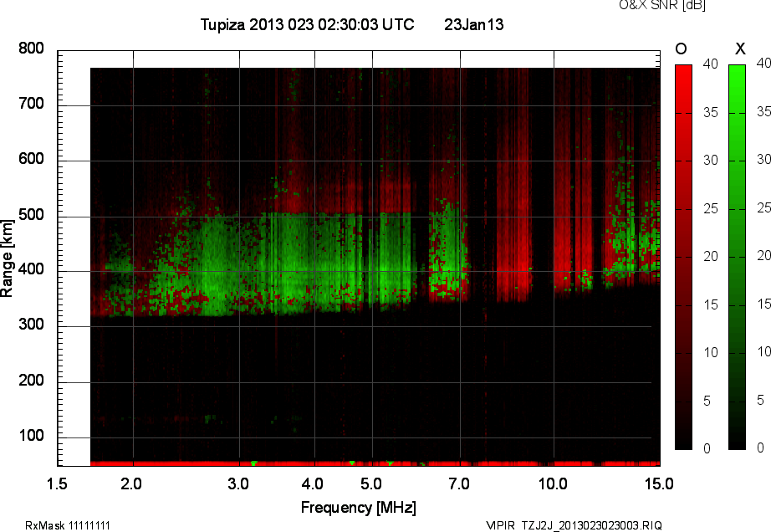The height and width of the screenshot is (532, 771).
Task: Click the 600 range axis tick label
Action: 31,159
